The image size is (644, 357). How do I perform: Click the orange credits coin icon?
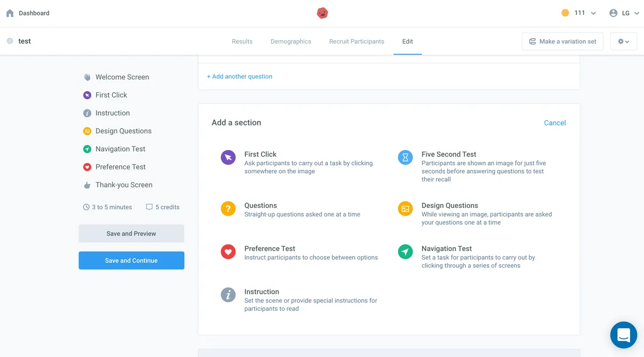(565, 13)
